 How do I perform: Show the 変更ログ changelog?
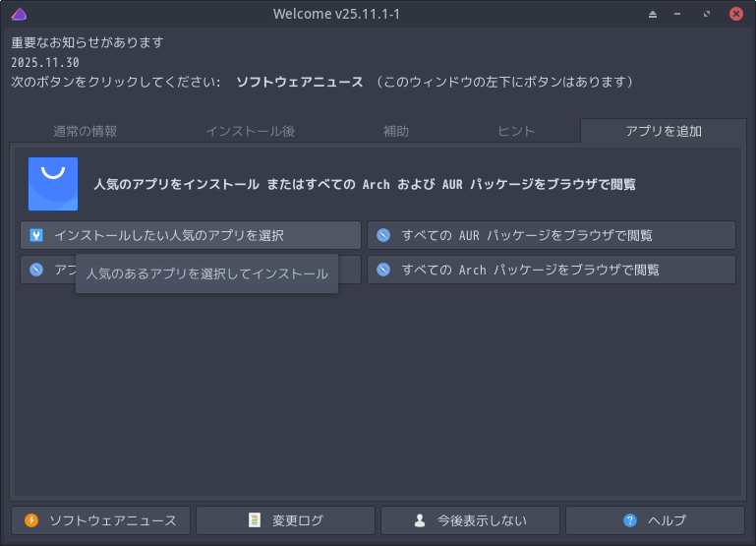coord(285,520)
